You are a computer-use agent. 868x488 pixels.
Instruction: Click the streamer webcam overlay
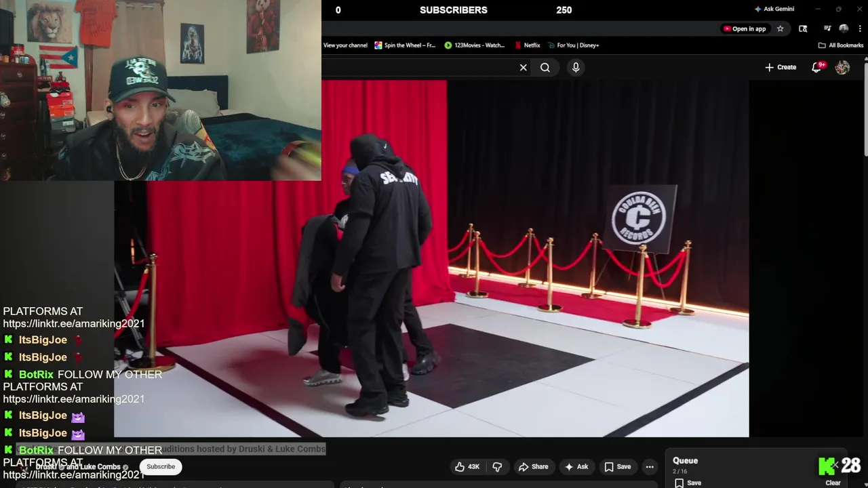tap(160, 90)
